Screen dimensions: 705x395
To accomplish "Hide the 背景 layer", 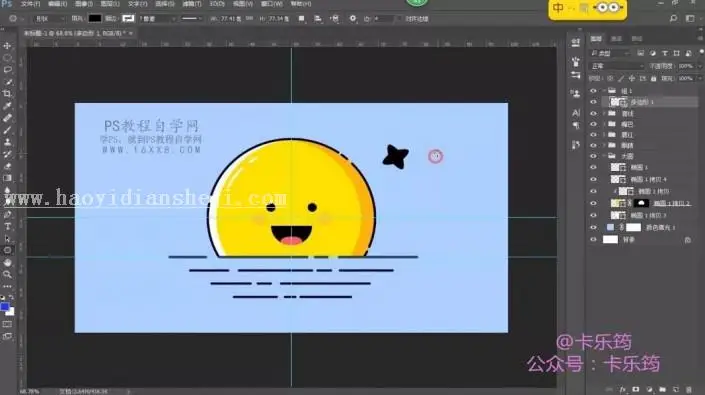I will pos(593,240).
